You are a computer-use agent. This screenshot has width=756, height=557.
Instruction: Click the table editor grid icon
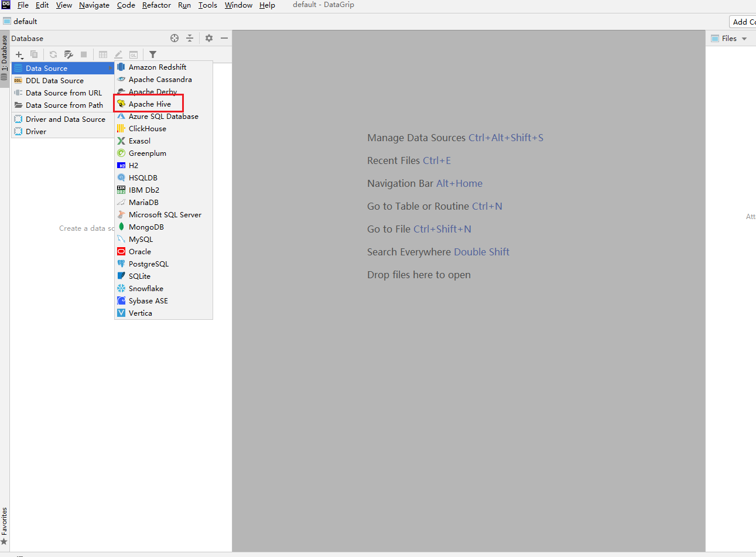pyautogui.click(x=103, y=54)
